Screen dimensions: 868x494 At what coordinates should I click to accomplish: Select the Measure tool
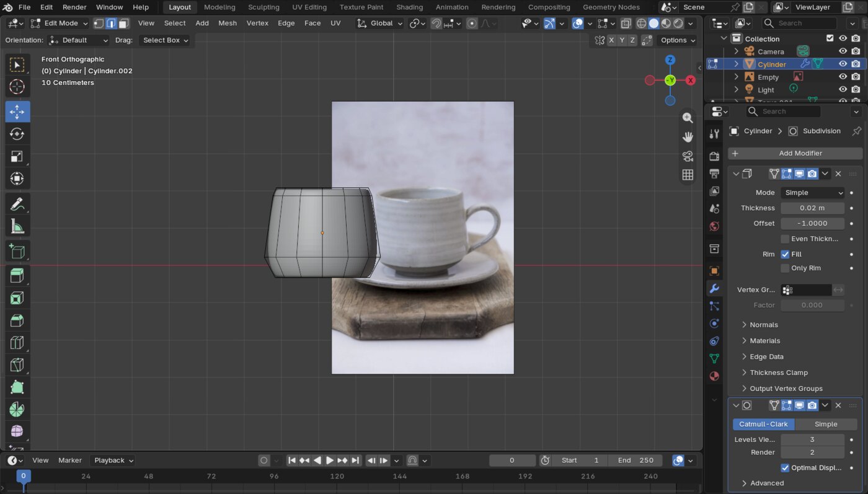point(17,227)
